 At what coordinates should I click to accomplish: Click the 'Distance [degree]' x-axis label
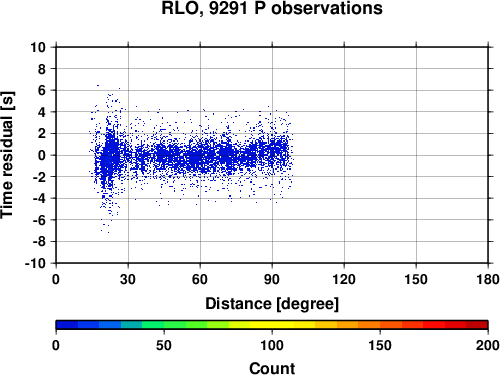coord(272,304)
